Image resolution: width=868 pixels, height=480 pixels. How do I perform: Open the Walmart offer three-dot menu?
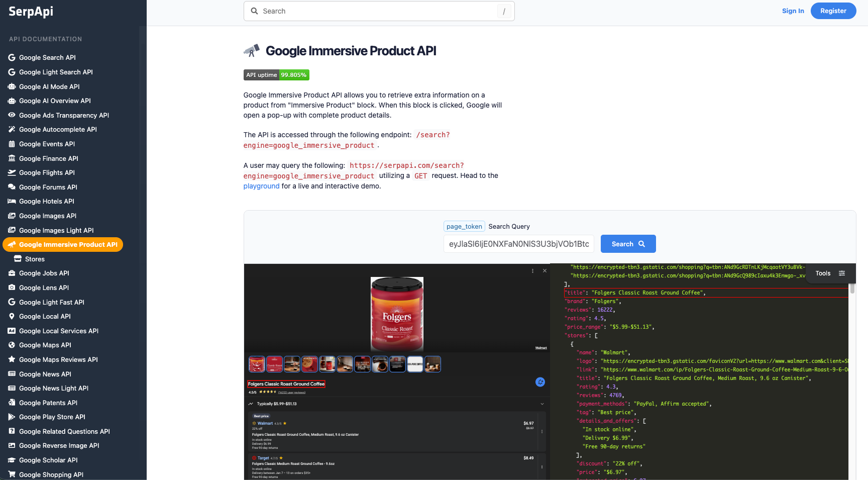pyautogui.click(x=541, y=431)
